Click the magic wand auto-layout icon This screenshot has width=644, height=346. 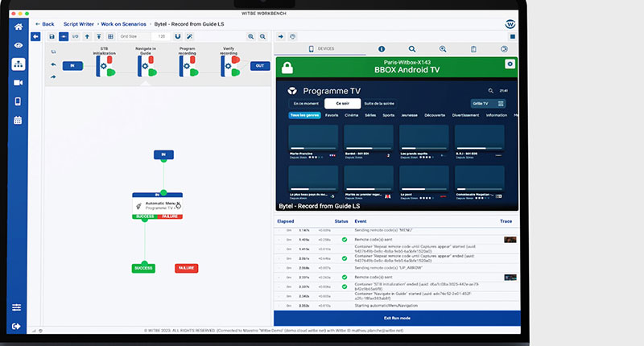click(x=189, y=36)
